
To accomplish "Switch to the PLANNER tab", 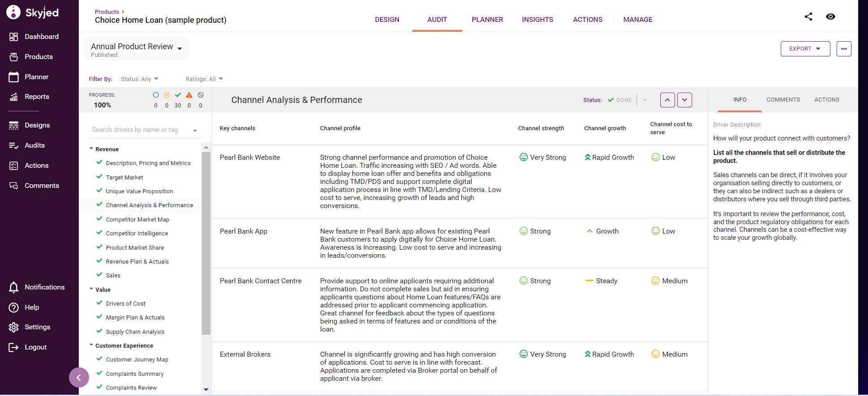I will [x=487, y=20].
